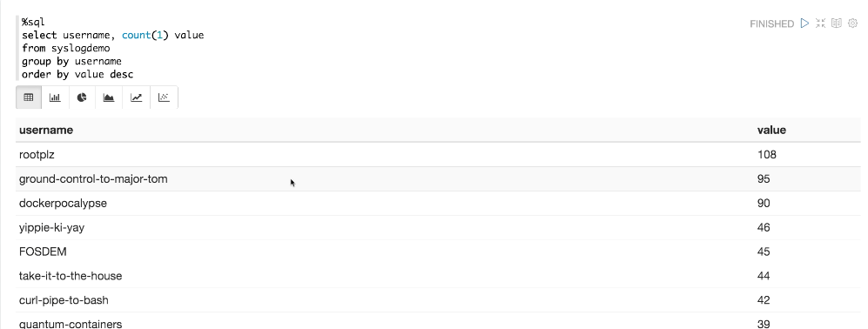Sort by the username column header
This screenshot has width=868, height=329.
(46, 131)
